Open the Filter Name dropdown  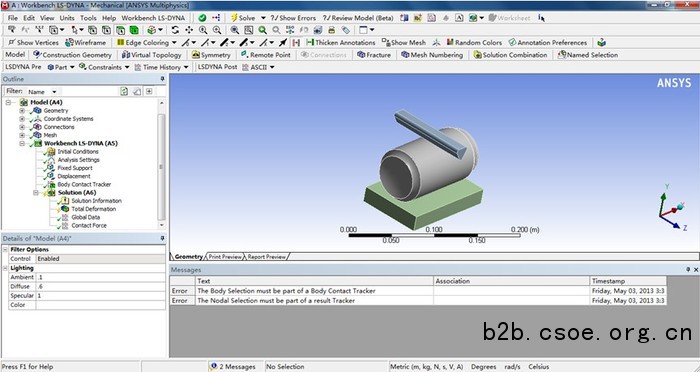coord(42,92)
